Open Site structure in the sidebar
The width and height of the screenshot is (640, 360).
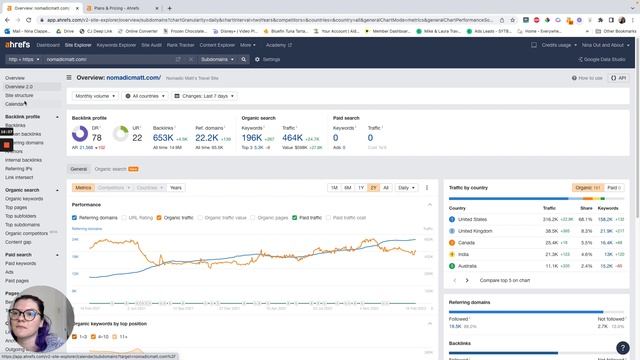tap(19, 95)
